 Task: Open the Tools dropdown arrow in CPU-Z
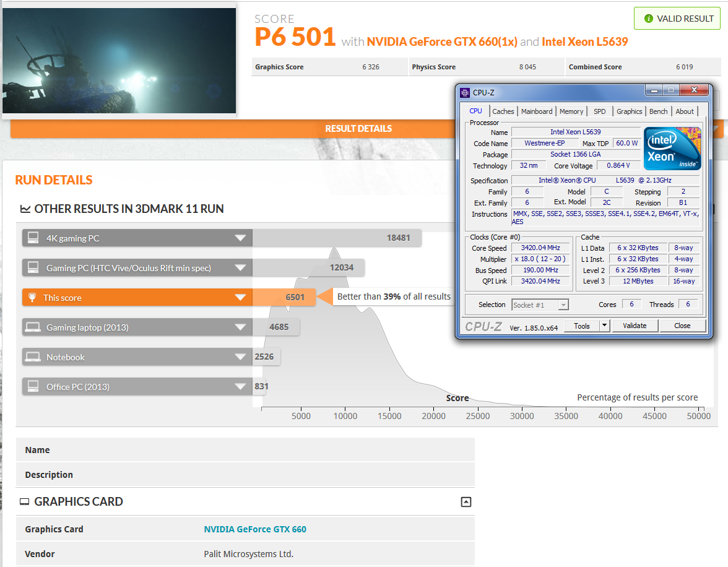604,326
